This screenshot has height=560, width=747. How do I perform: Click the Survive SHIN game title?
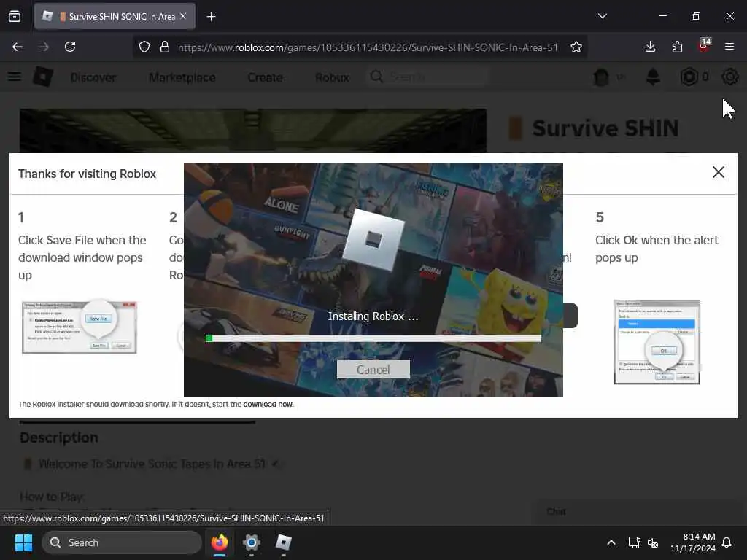605,128
